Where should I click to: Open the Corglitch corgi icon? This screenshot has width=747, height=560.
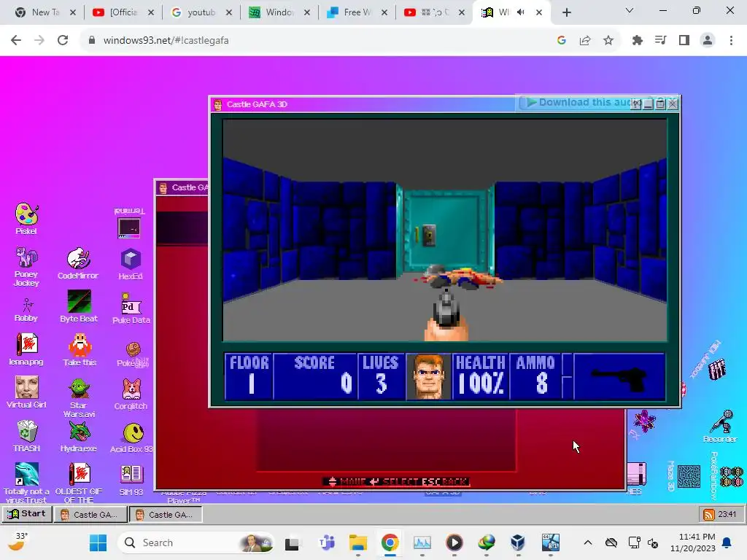click(x=131, y=394)
